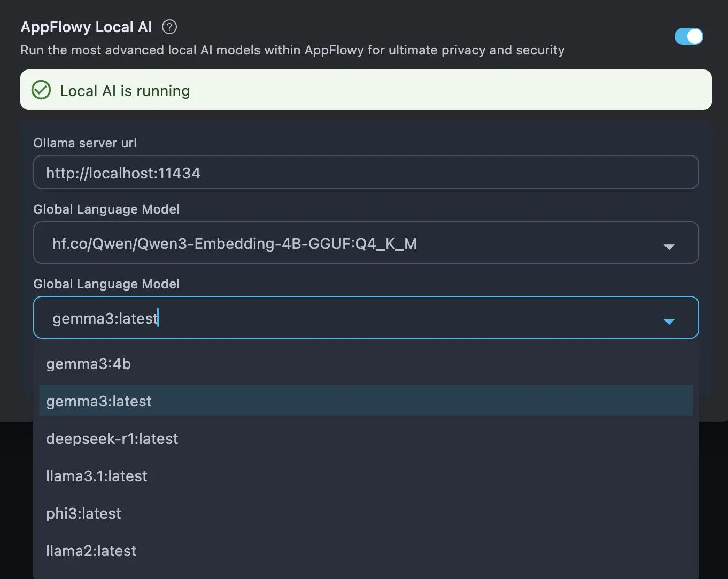Screen dimensions: 728x579
Task: Disable the AppFlowy Local AI toggle
Action: [x=688, y=36]
